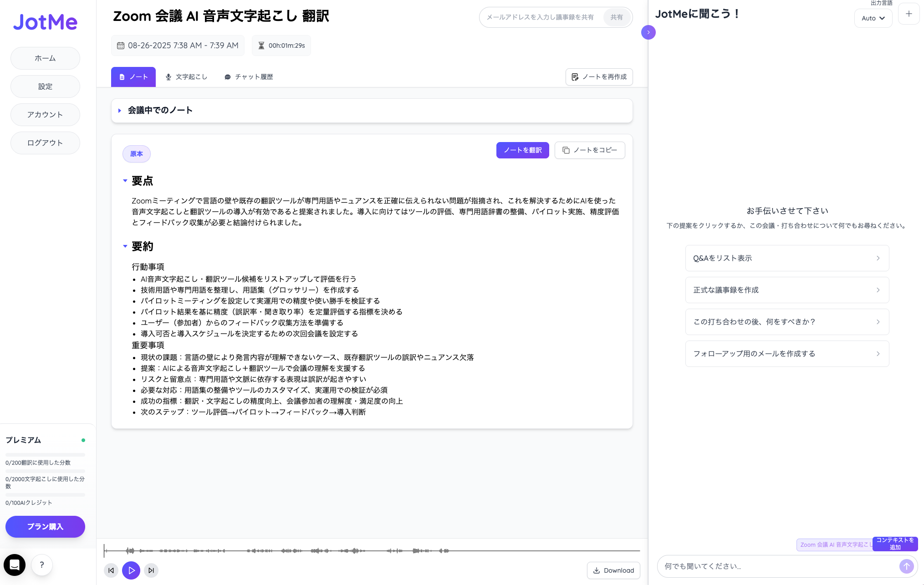Click the email sharing input field
This screenshot has width=924, height=585.
tap(537, 17)
